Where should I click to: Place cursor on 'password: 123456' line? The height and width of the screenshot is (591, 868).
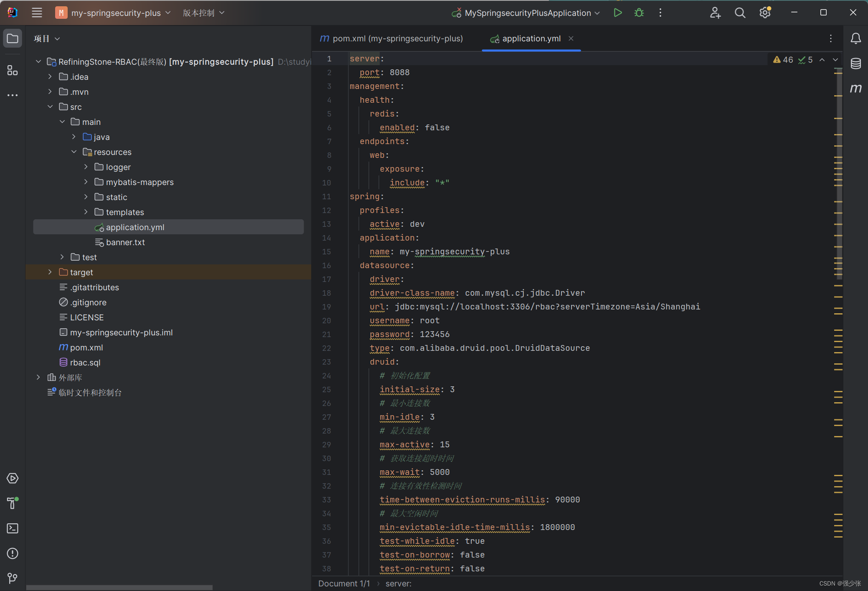click(409, 335)
